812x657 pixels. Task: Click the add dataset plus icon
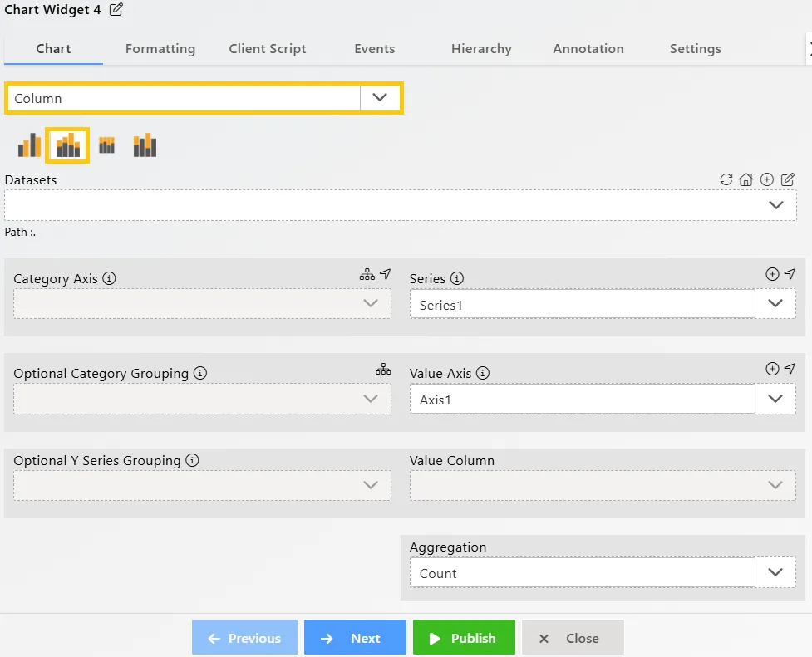click(x=767, y=179)
